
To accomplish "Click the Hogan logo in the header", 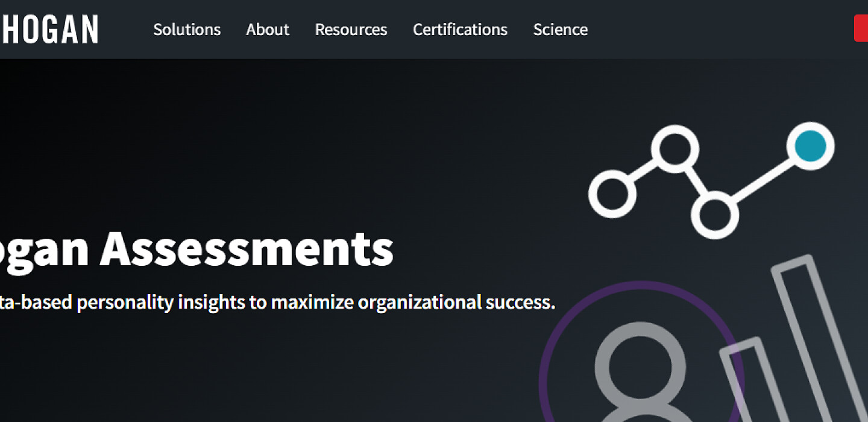I will [x=49, y=30].
